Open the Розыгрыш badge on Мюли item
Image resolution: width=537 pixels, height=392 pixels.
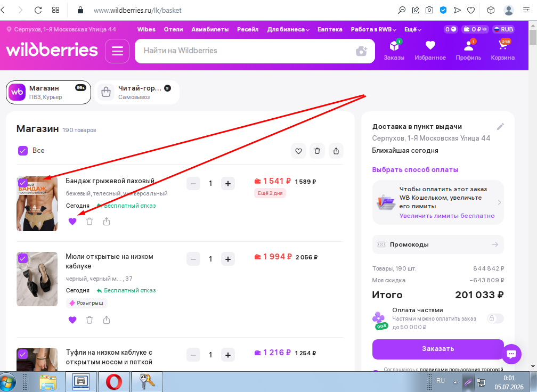click(86, 303)
